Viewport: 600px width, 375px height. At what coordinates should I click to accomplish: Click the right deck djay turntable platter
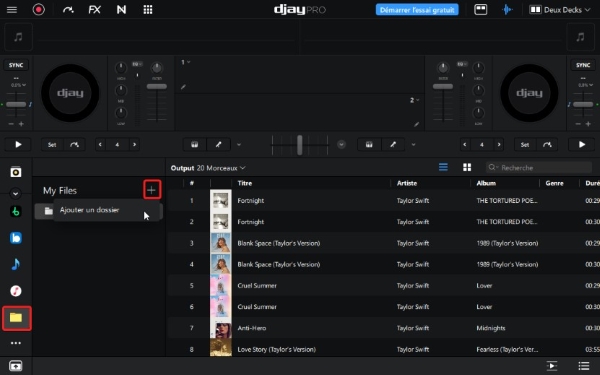pyautogui.click(x=529, y=93)
